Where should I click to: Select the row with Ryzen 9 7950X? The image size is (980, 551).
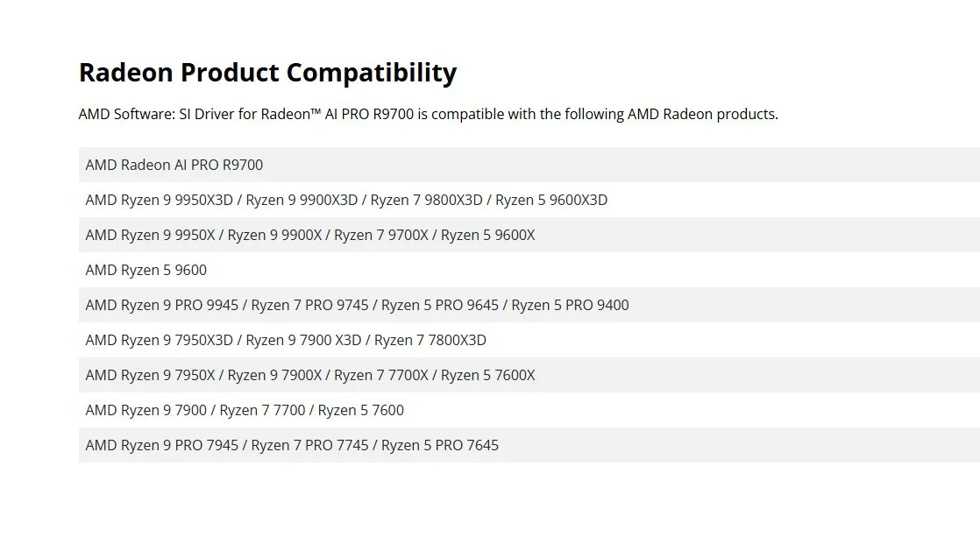click(529, 375)
